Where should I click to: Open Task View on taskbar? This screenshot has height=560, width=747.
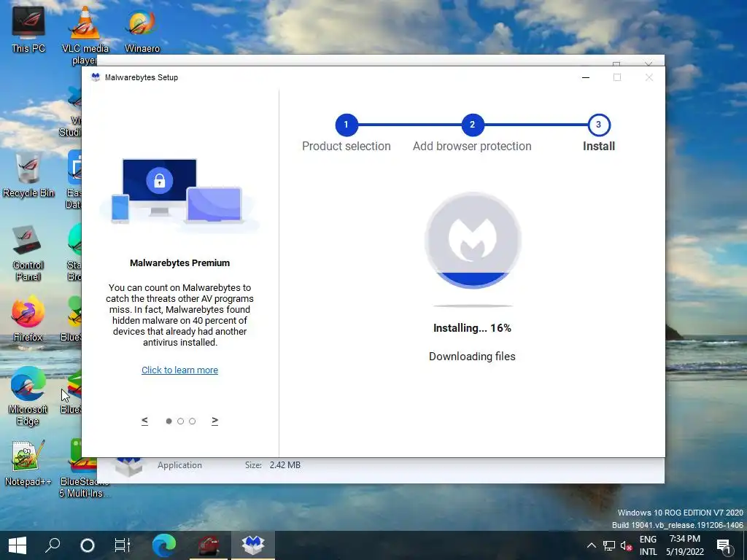point(123,545)
